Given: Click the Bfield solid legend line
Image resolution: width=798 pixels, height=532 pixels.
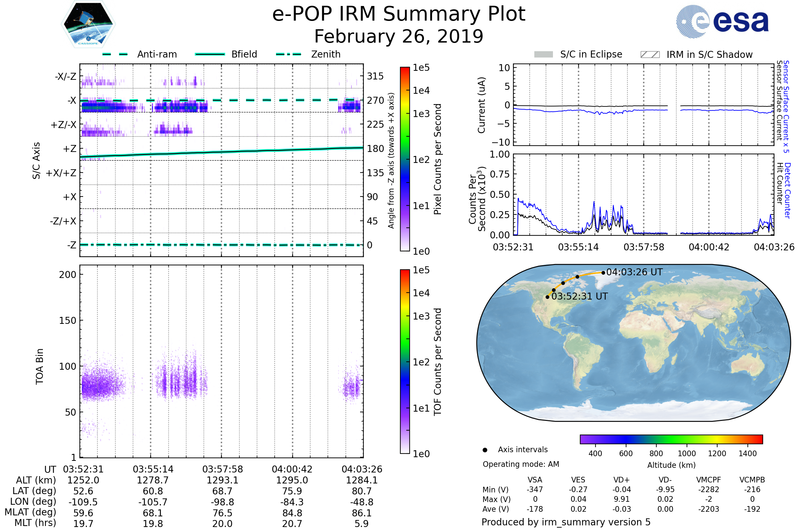Looking at the screenshot, I should click(210, 54).
